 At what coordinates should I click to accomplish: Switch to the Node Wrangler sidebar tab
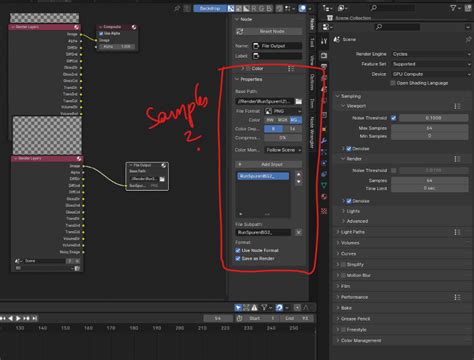pyautogui.click(x=312, y=132)
